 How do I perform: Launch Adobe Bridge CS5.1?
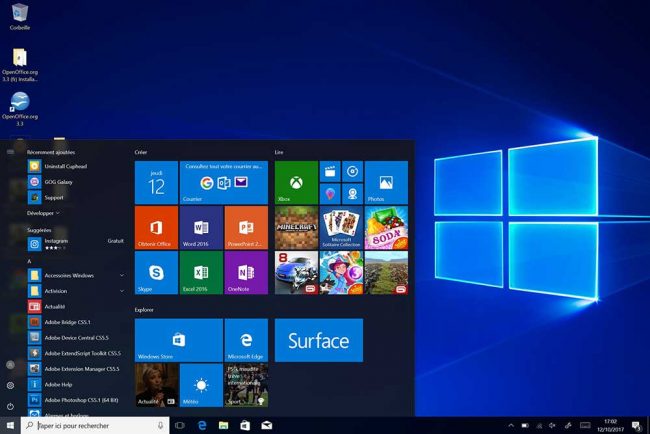coord(77,322)
